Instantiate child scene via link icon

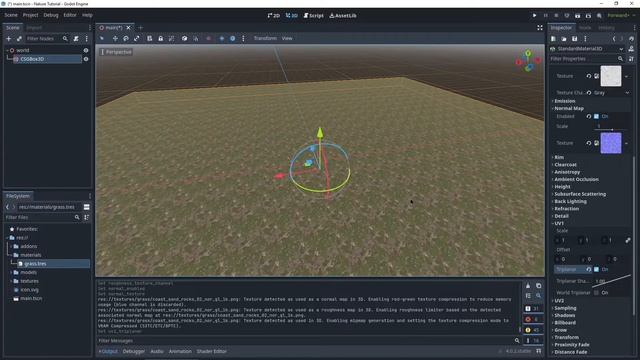tap(19, 38)
